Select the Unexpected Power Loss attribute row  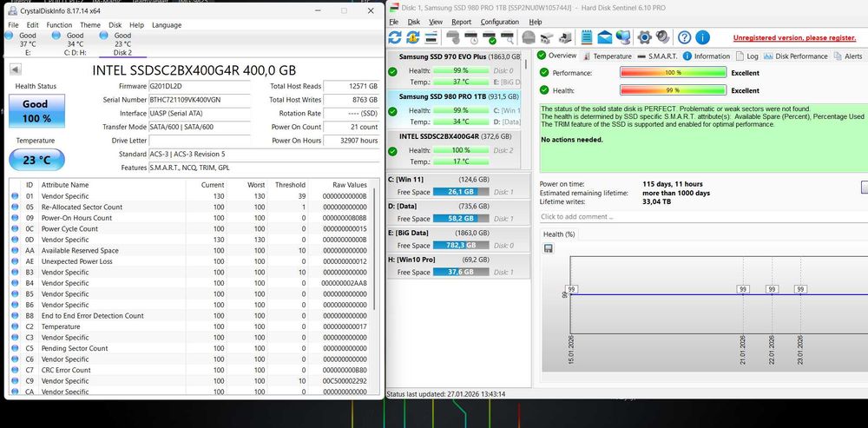pos(191,261)
